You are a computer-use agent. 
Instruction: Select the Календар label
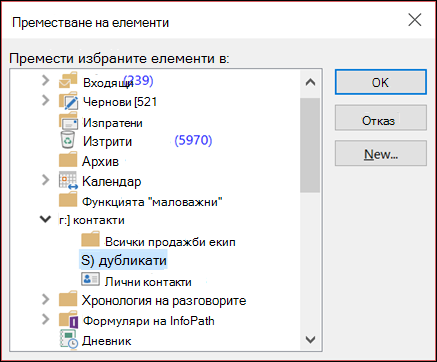click(x=112, y=181)
